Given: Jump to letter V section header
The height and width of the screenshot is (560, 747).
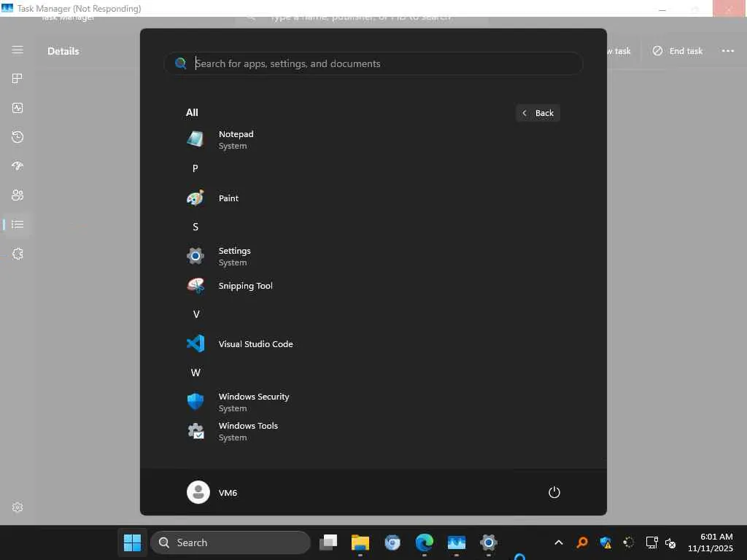Looking at the screenshot, I should coord(196,314).
